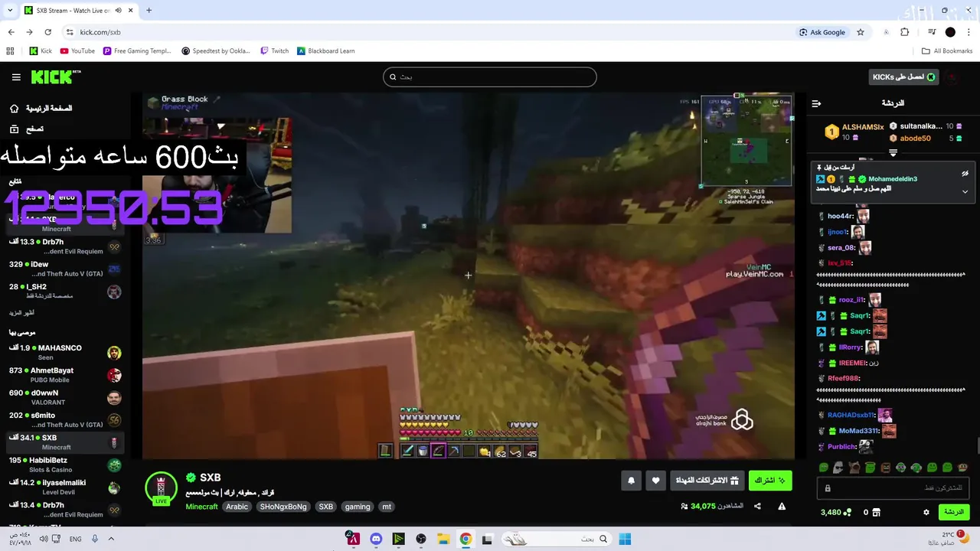980x551 pixels.
Task: Open AhmetBayat PUBG Mobile channel
Action: coord(65,375)
